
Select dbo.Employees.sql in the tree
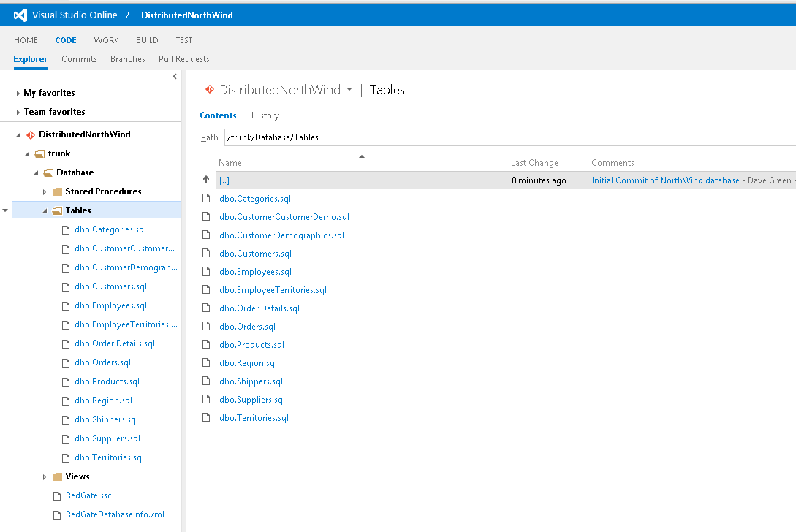click(x=110, y=305)
